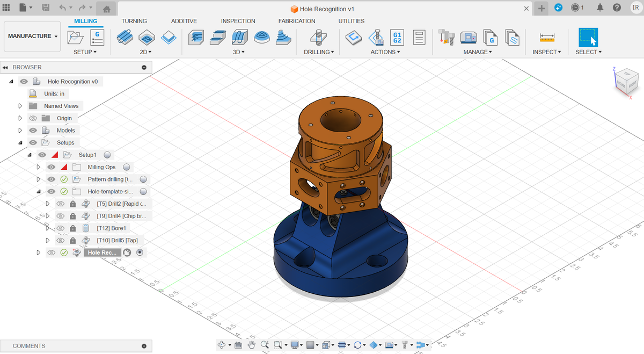Show the Origin folder with eye icon

[33, 118]
